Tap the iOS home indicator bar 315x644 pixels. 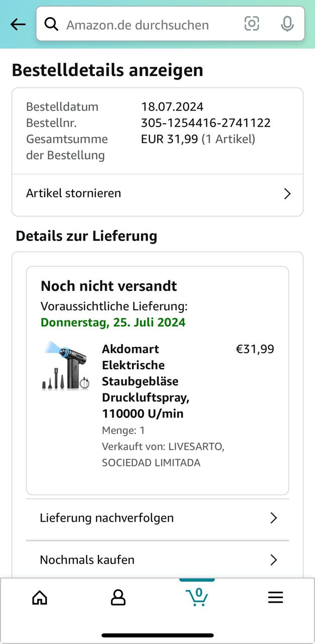157,635
